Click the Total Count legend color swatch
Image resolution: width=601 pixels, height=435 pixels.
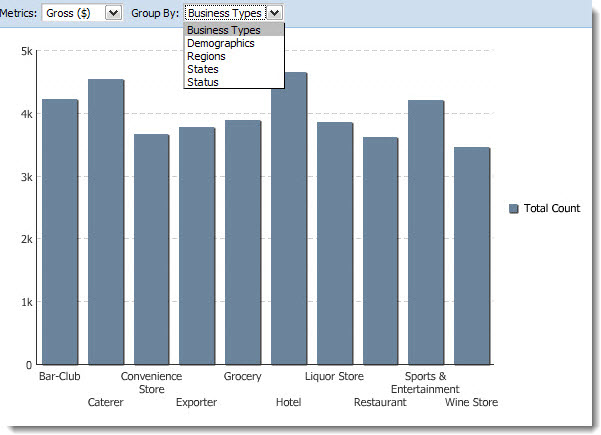click(514, 208)
